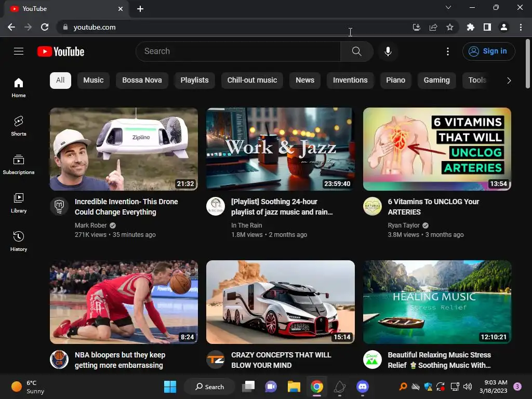Open In The Rain channel link

pyautogui.click(x=246, y=225)
